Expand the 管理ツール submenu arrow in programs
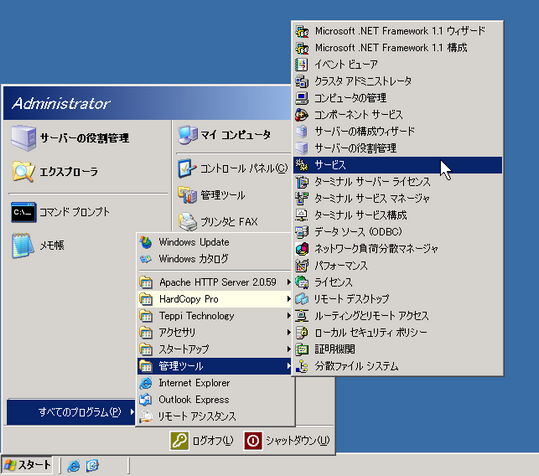This screenshot has width=539, height=476. 289,366
